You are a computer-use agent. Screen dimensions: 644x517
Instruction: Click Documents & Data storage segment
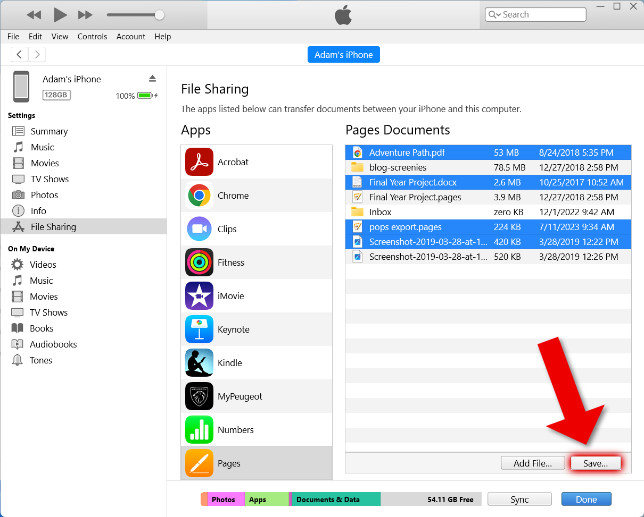tap(335, 499)
